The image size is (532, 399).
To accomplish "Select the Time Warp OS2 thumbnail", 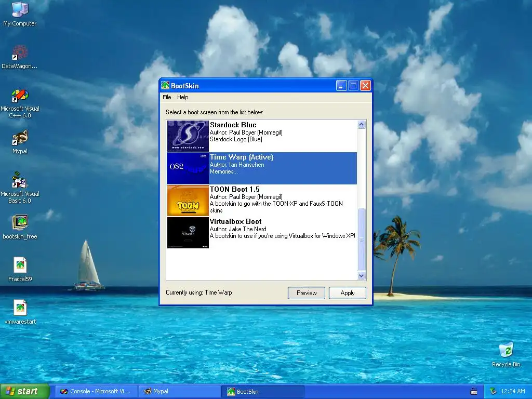I will click(188, 168).
